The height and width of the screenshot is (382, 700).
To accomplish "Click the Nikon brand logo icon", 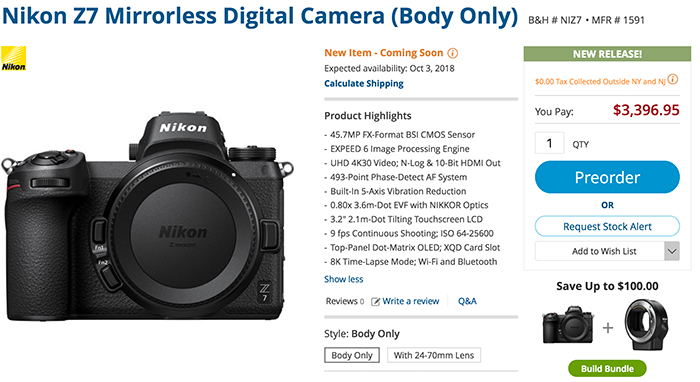I will (13, 58).
